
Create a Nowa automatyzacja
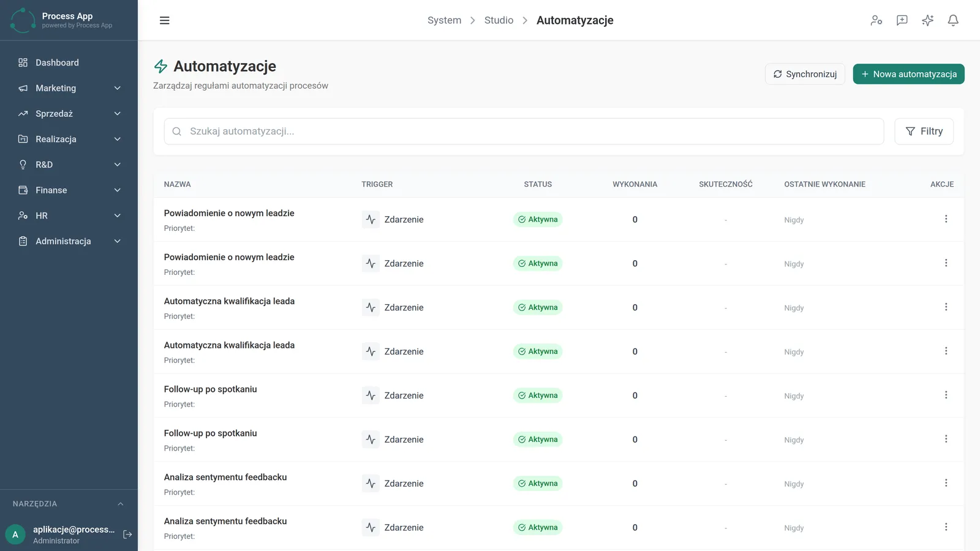point(908,74)
